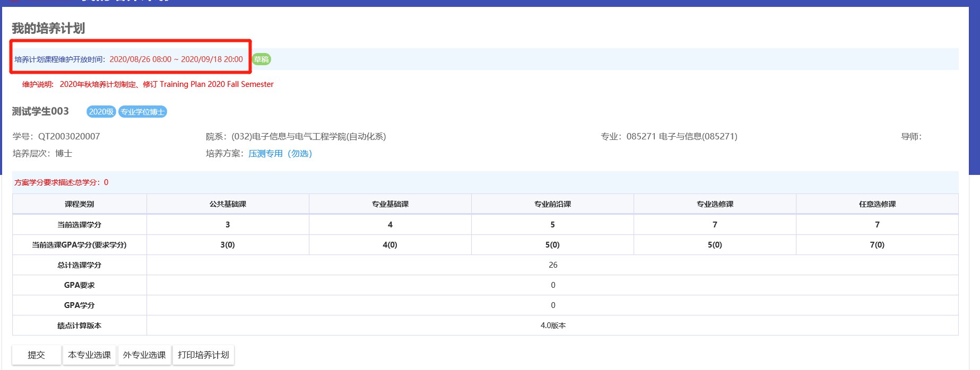Click the 专业学位博士 degree badge
Viewport: 980px width, 370px height.
tap(142, 112)
